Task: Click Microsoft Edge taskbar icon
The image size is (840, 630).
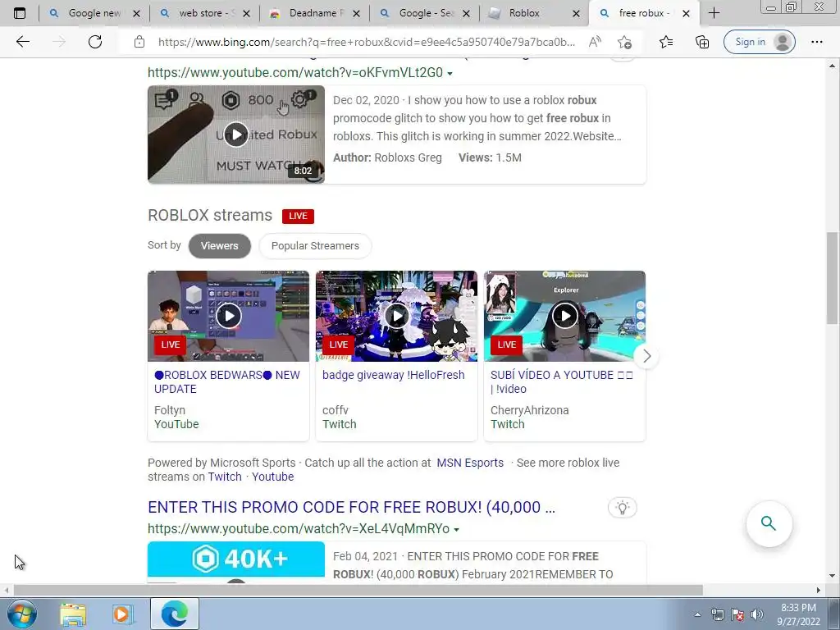Action: coord(175,614)
